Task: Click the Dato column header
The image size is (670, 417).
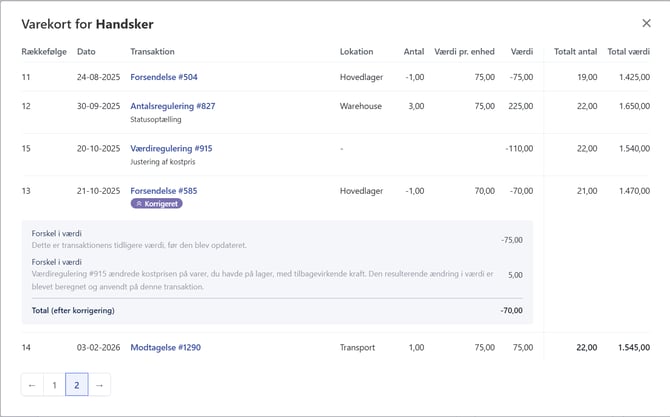Action: 86,51
